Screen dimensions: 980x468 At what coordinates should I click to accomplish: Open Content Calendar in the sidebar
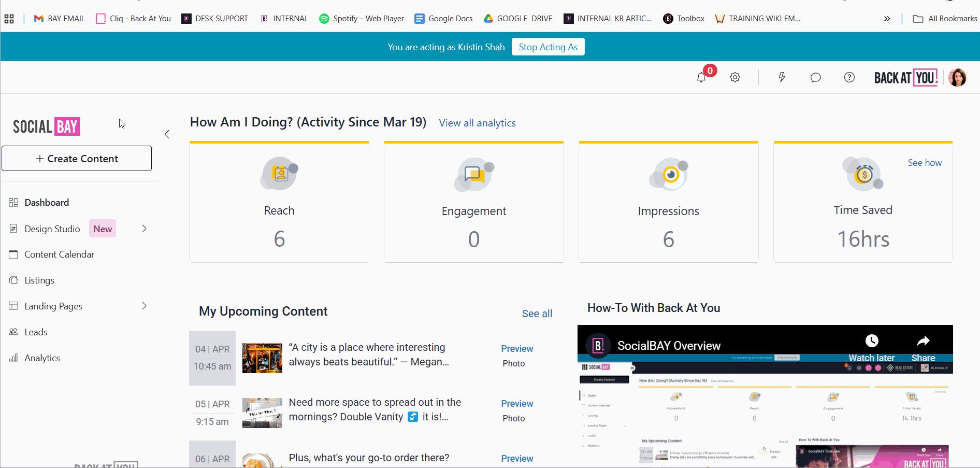click(60, 254)
